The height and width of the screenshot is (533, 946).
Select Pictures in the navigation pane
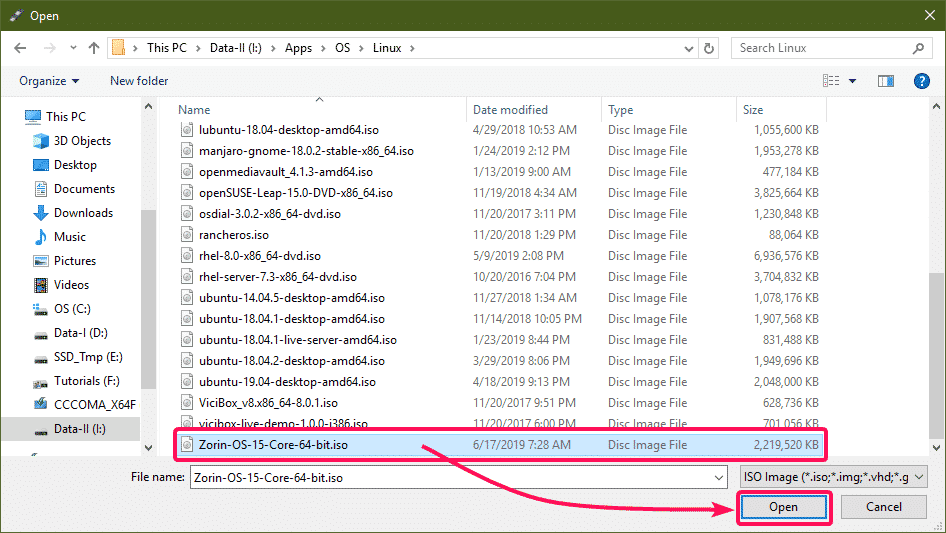pos(75,261)
